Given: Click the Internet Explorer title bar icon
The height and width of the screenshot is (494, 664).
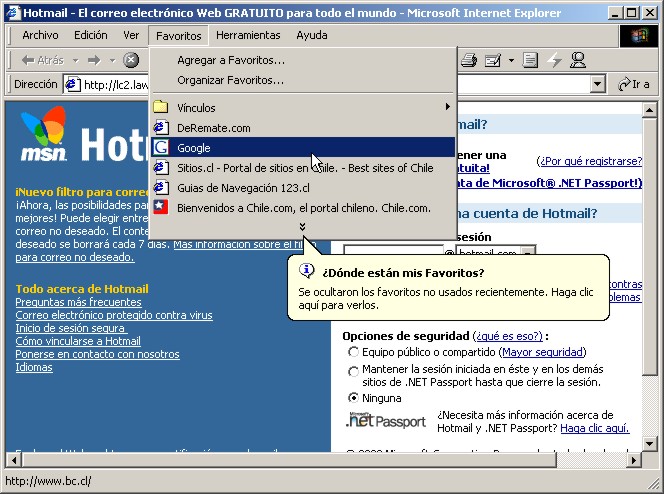Looking at the screenshot, I should [14, 13].
